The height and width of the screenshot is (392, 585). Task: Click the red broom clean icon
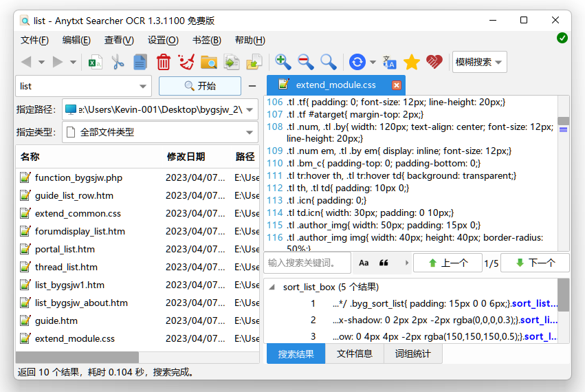[186, 62]
